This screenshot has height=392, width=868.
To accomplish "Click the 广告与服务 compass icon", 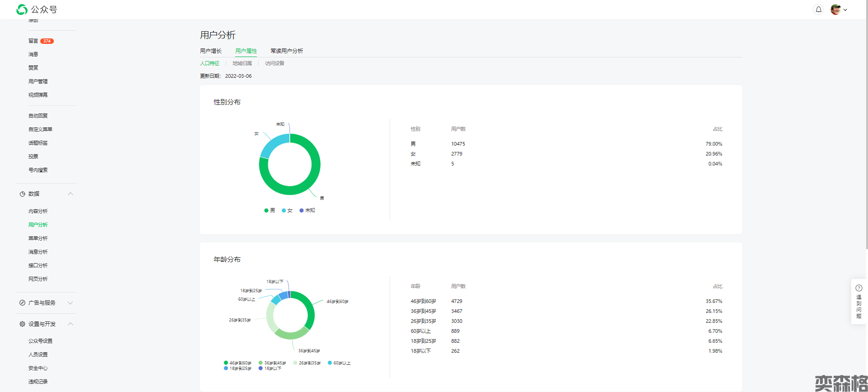I will 22,303.
